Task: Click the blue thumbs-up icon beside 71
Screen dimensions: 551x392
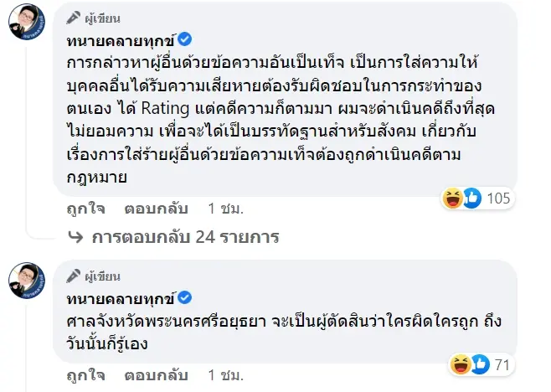Action: click(x=478, y=364)
